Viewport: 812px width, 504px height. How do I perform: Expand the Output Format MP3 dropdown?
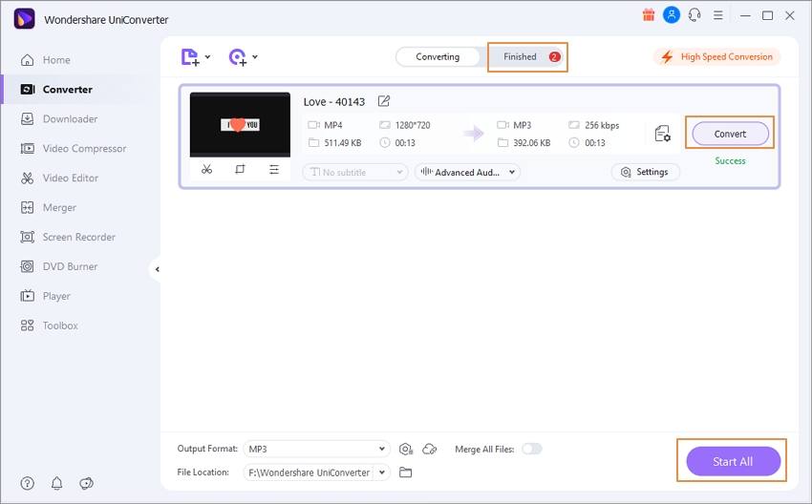[316, 449]
